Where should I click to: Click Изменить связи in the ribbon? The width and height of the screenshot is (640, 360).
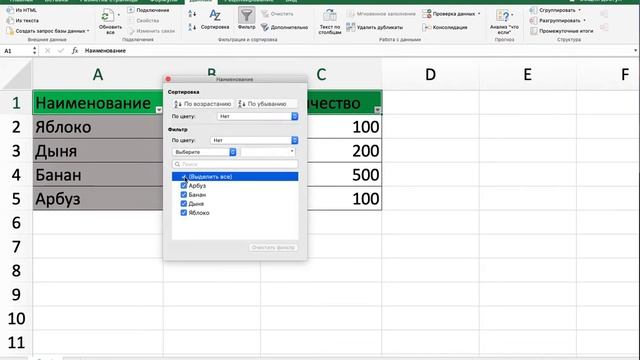click(x=151, y=31)
